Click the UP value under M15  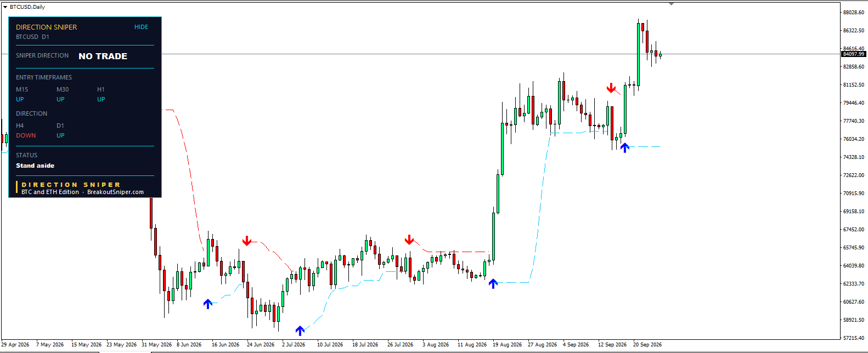pos(20,99)
